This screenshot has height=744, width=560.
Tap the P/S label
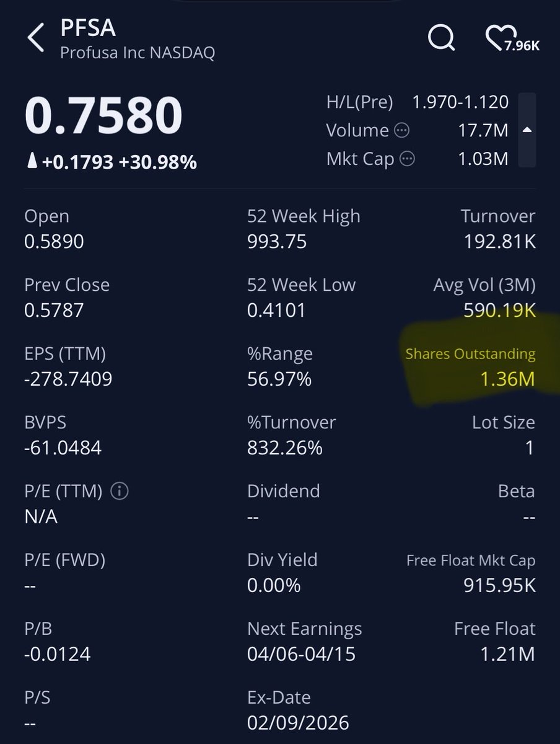pos(38,698)
